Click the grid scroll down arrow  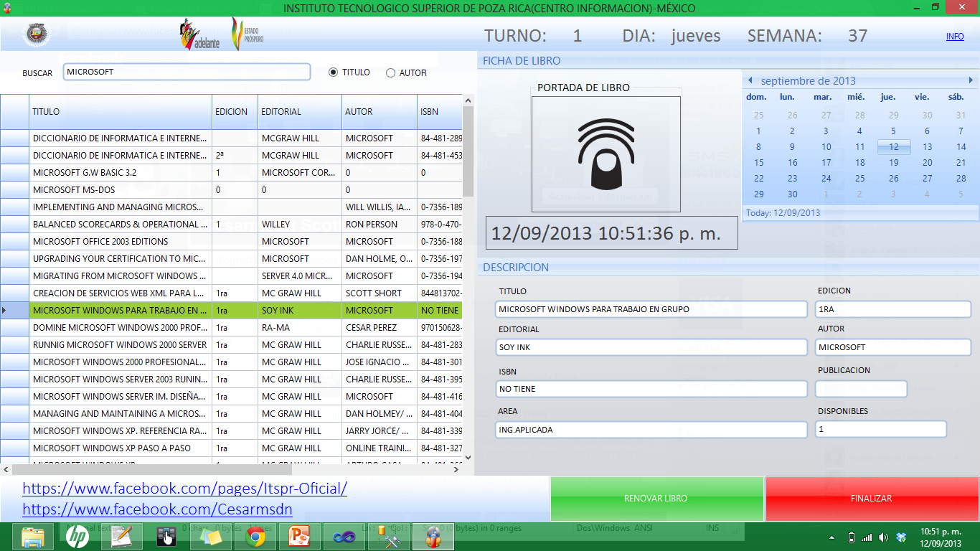point(468,458)
